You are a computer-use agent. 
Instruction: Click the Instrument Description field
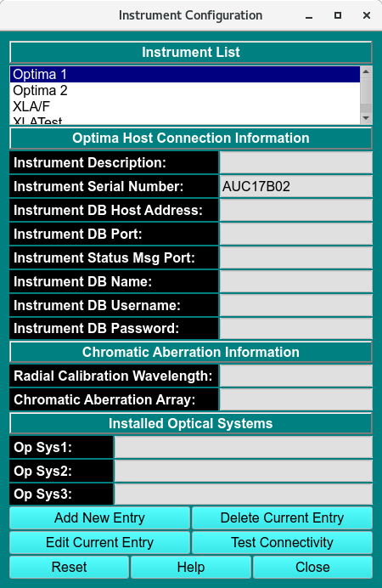296,163
